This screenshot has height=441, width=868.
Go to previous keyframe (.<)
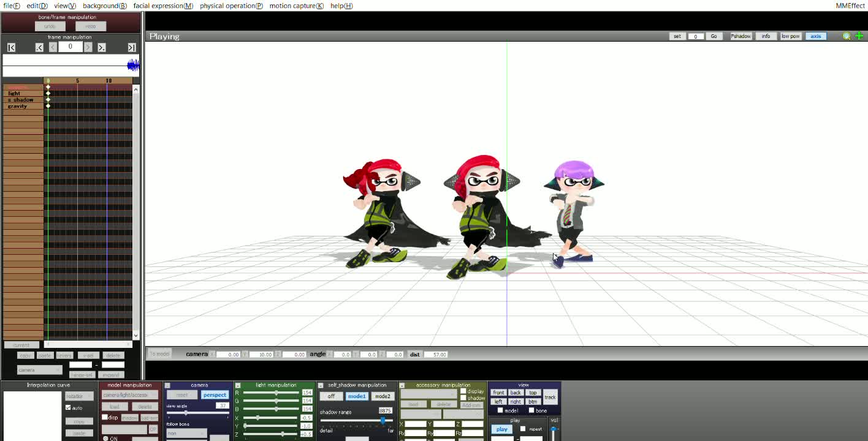pos(39,47)
